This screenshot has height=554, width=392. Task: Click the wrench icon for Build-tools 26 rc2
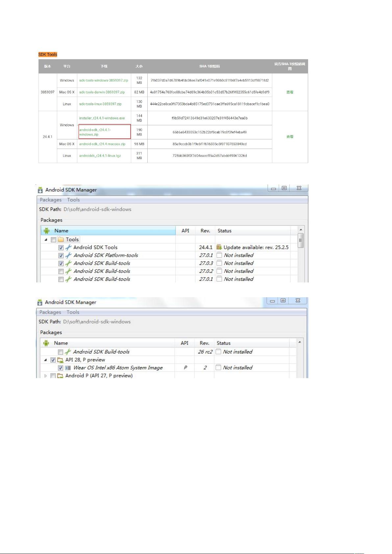68,352
